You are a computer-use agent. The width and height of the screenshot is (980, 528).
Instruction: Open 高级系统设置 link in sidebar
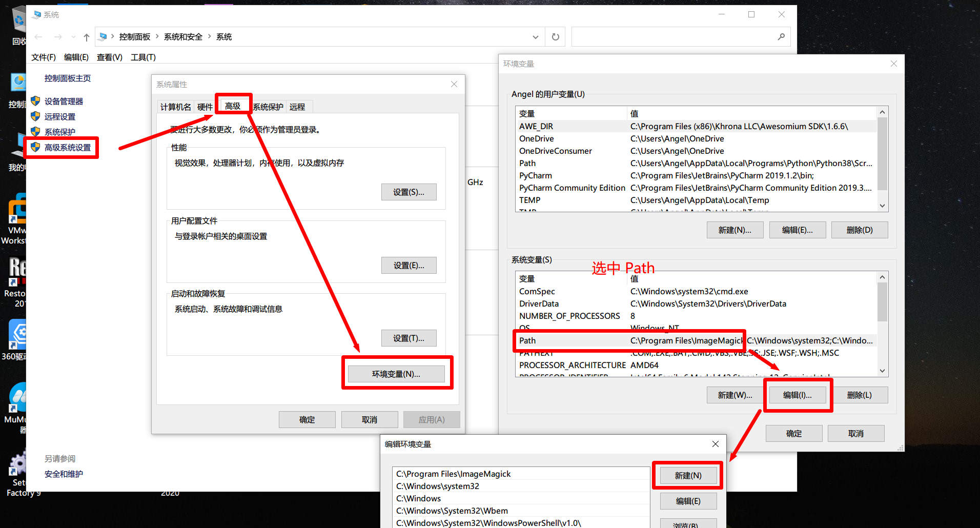click(x=67, y=148)
